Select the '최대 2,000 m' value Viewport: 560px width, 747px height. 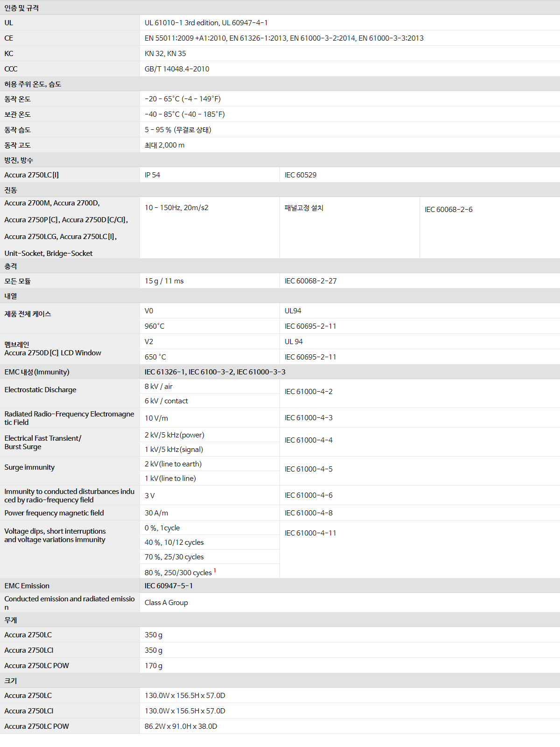[164, 145]
